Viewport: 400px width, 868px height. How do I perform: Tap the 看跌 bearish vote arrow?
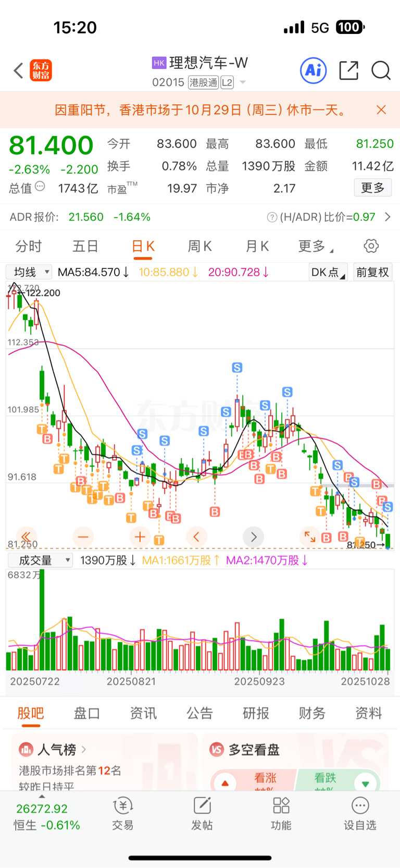[x=366, y=784]
